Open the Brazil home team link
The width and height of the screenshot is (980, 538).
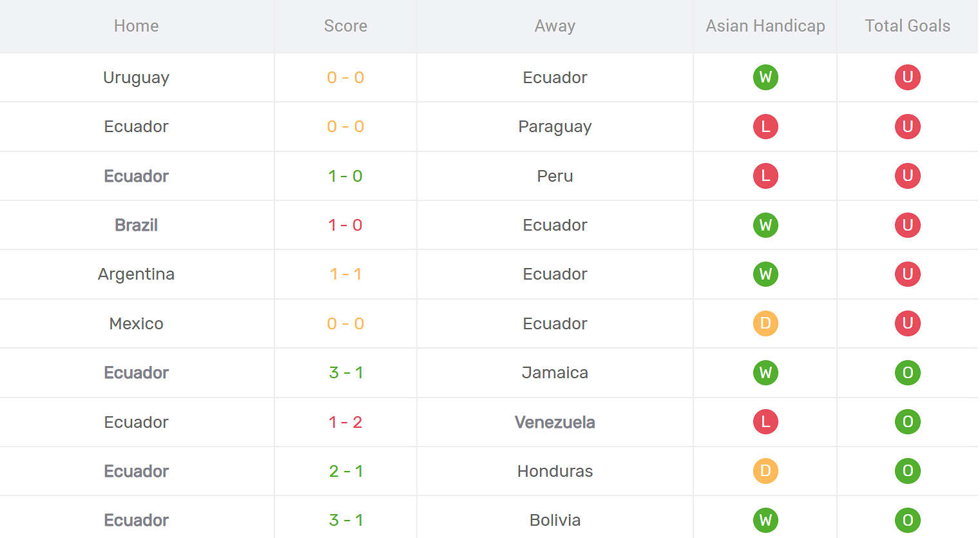136,225
